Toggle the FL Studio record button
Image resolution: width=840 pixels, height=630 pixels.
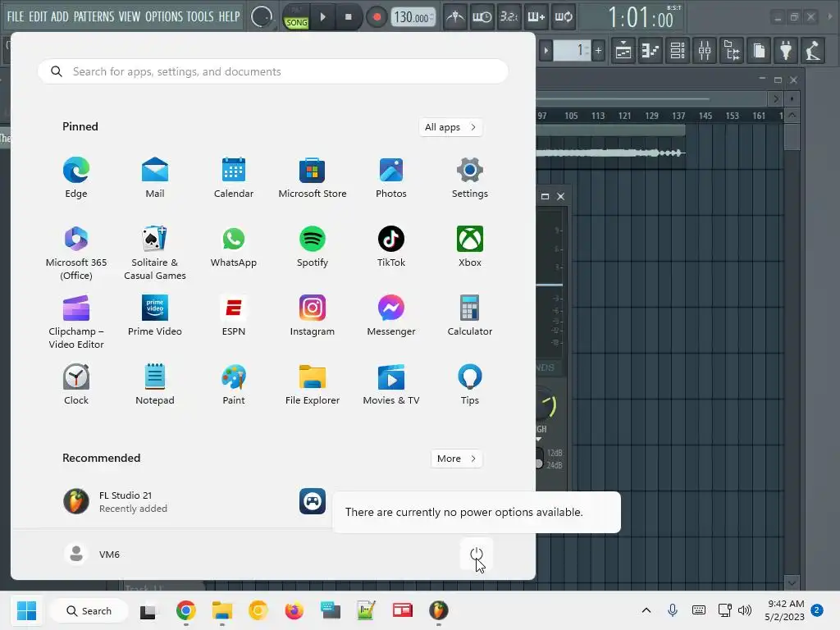(377, 17)
